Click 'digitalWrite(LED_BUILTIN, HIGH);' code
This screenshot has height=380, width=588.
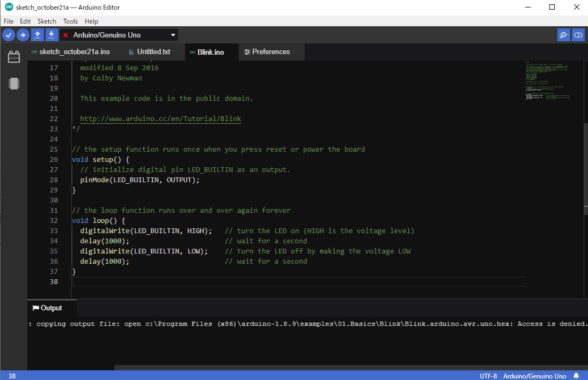click(146, 231)
